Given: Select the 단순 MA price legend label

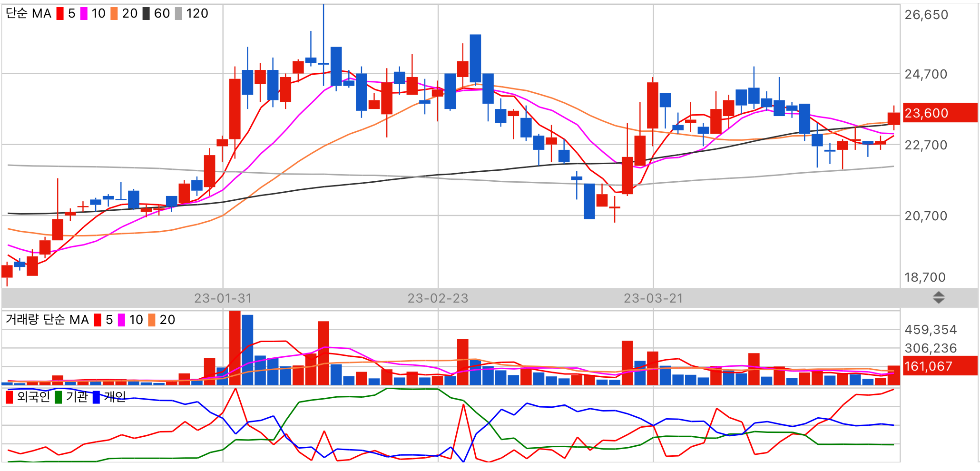Looking at the screenshot, I should coord(28,13).
